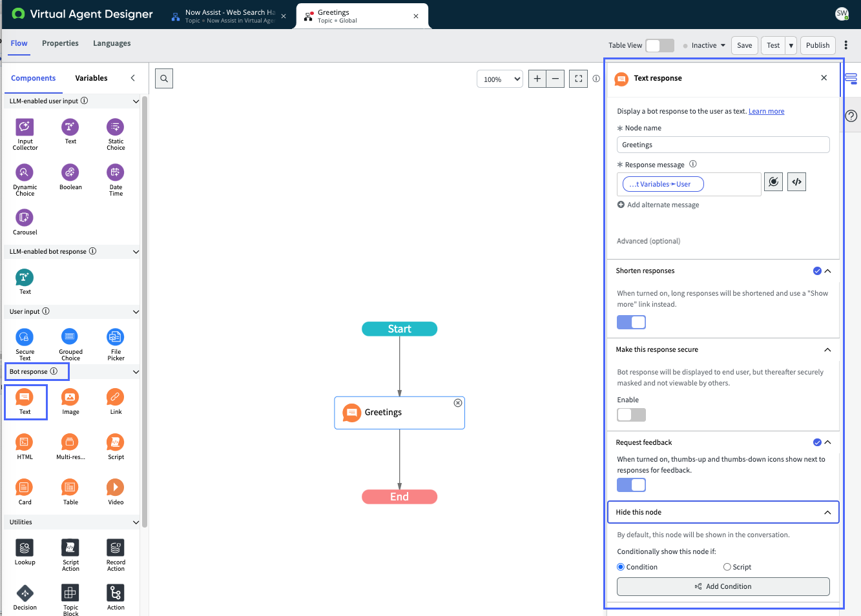This screenshot has height=616, width=861.
Task: Choose the HTML bot response
Action: [x=25, y=447]
